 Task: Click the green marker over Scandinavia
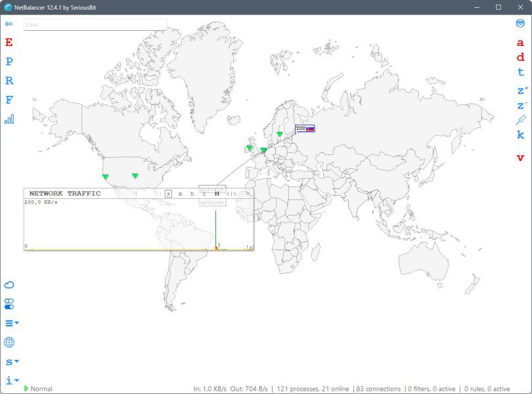tap(279, 134)
